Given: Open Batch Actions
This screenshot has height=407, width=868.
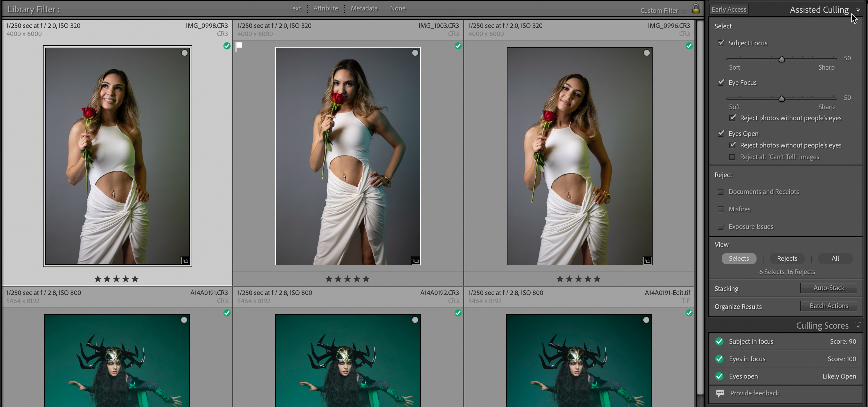Looking at the screenshot, I should pyautogui.click(x=828, y=306).
